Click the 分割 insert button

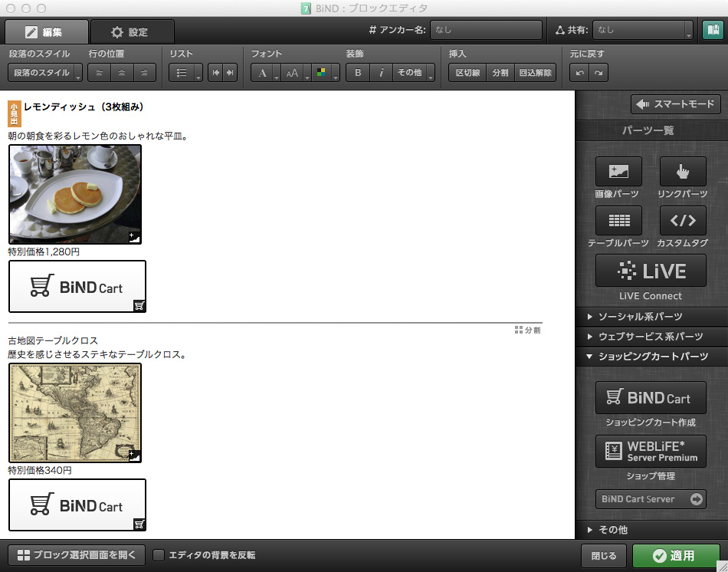click(x=500, y=73)
